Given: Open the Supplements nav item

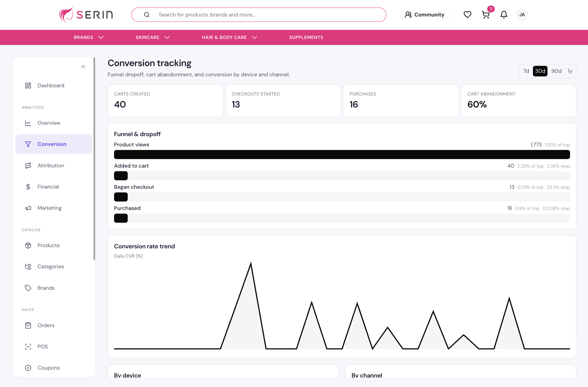Looking at the screenshot, I should tap(306, 37).
